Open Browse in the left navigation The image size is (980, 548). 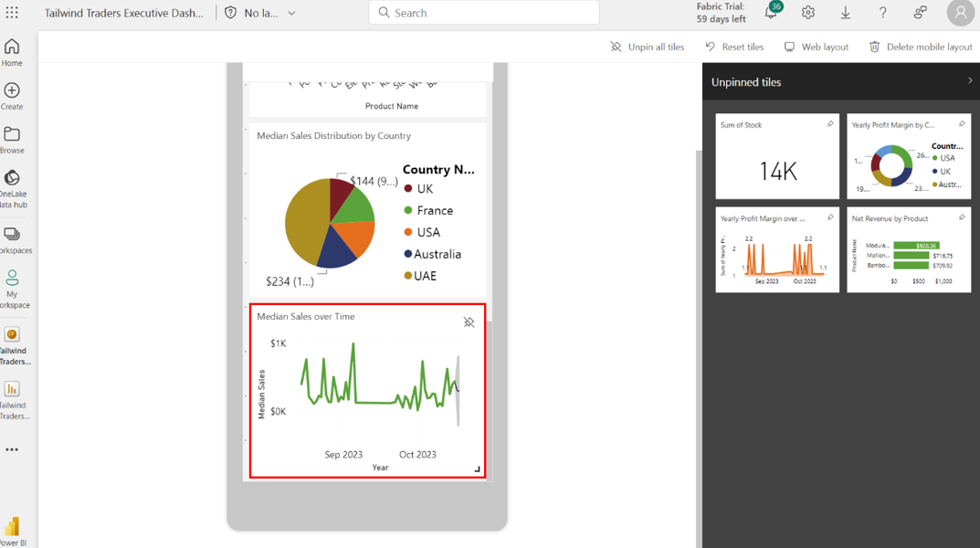(12, 140)
